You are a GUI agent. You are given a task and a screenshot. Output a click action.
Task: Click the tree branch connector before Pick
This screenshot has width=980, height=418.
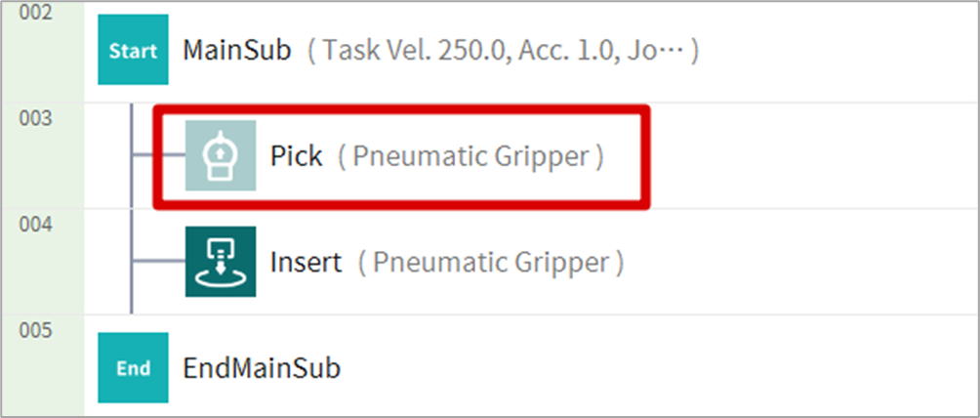(157, 156)
